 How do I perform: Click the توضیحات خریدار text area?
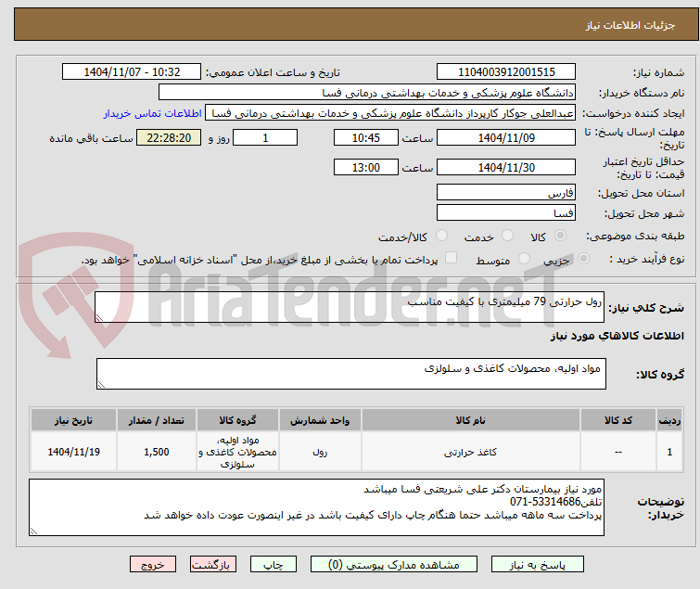click(316, 507)
